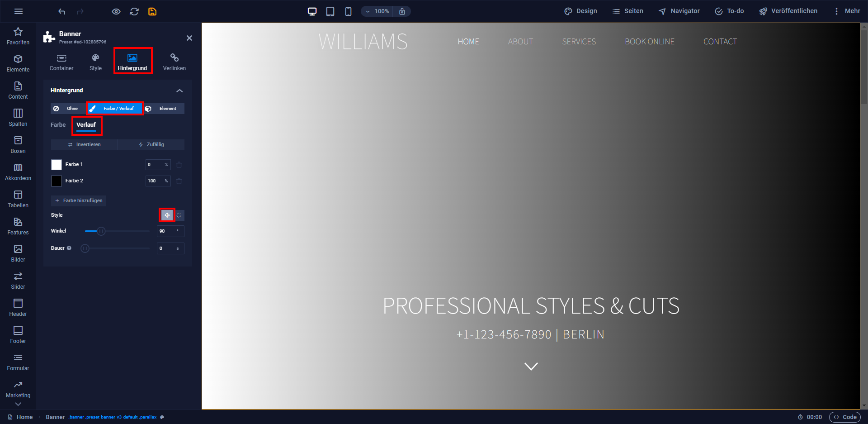
Task: Switch to the Verlauf sub-tab
Action: [x=86, y=125]
